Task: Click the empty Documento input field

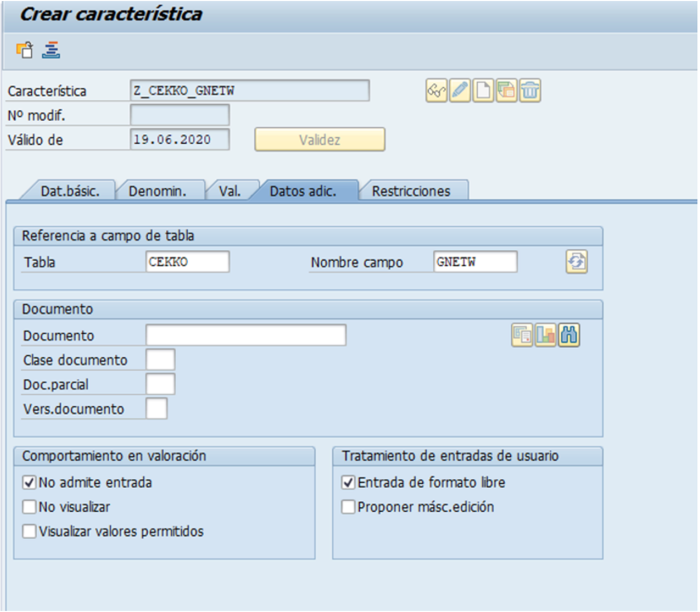Action: click(x=246, y=335)
